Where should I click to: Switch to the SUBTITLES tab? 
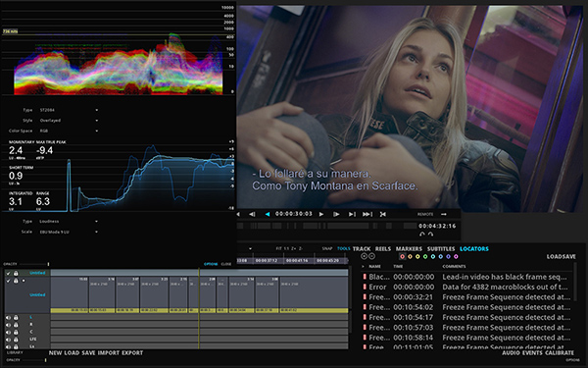coord(441,248)
